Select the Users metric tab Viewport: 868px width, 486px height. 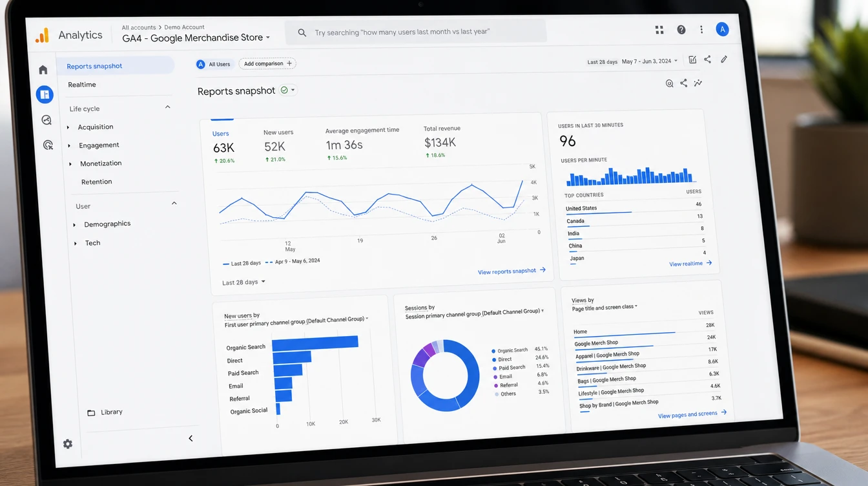(x=223, y=147)
